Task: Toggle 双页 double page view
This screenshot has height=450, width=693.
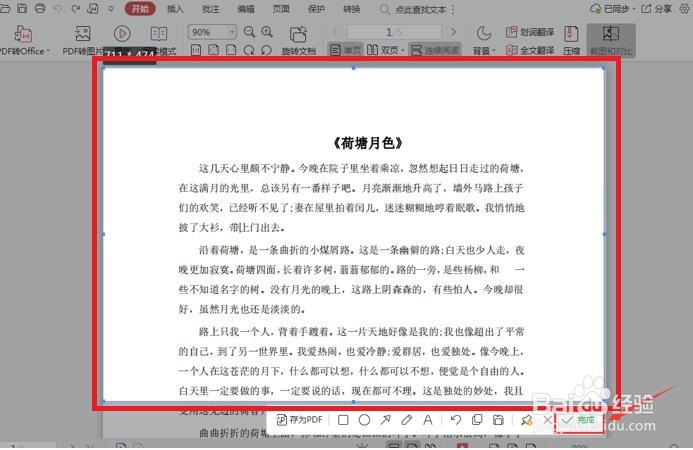Action: coord(383,50)
